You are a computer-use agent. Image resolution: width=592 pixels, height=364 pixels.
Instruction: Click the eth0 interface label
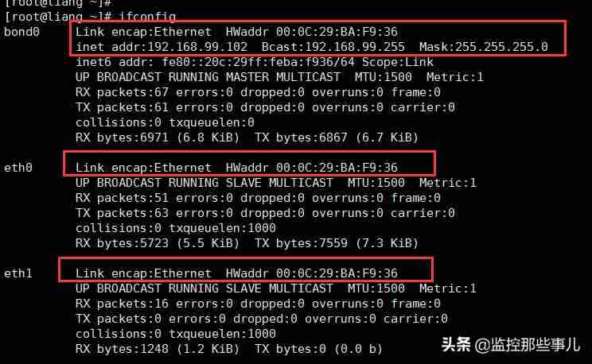pos(18,168)
